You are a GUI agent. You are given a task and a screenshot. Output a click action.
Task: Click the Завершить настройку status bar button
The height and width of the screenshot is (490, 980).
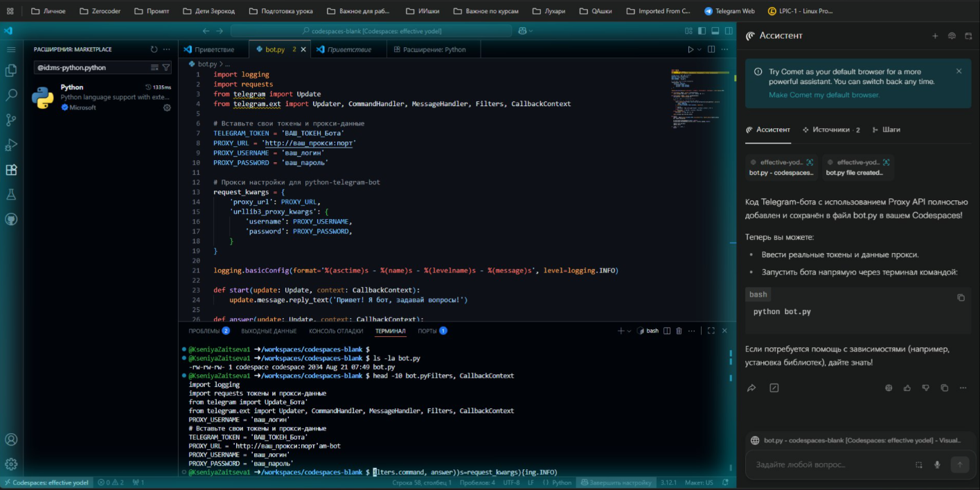616,482
